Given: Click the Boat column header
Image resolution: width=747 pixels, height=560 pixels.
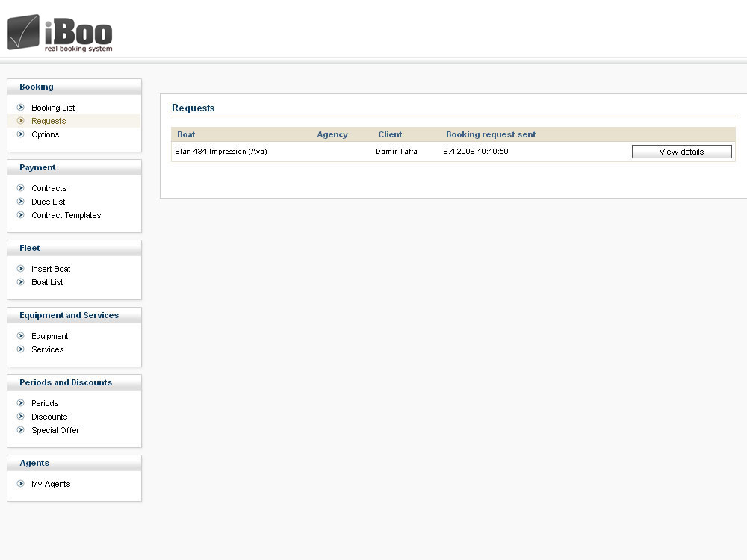Looking at the screenshot, I should (x=186, y=134).
